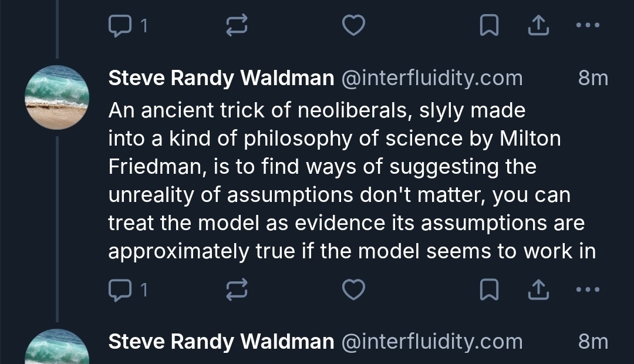Open Steve Randy Waldman name on bottom post
This screenshot has height=364, width=634.
pyautogui.click(x=221, y=342)
